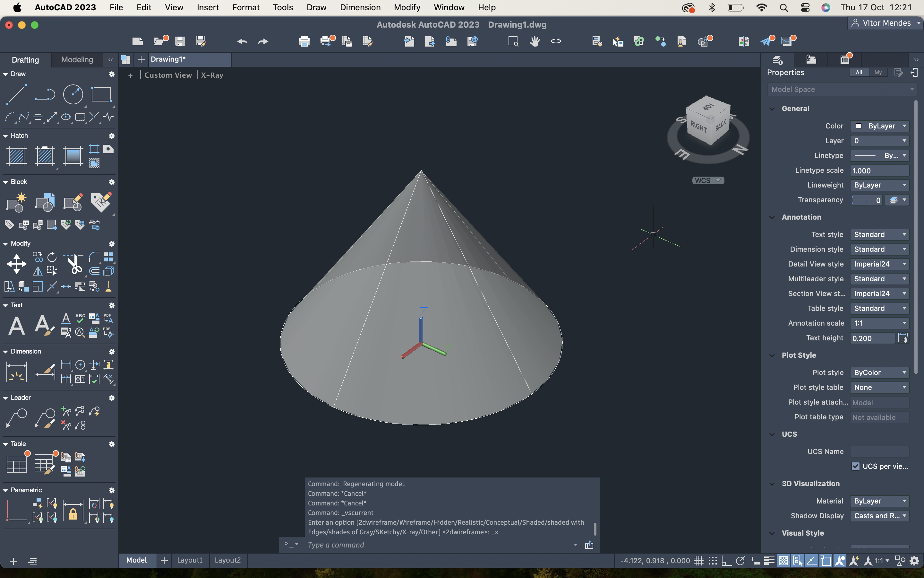The height and width of the screenshot is (578, 924).
Task: Click the workspace settings gear in status bar
Action: (x=914, y=561)
